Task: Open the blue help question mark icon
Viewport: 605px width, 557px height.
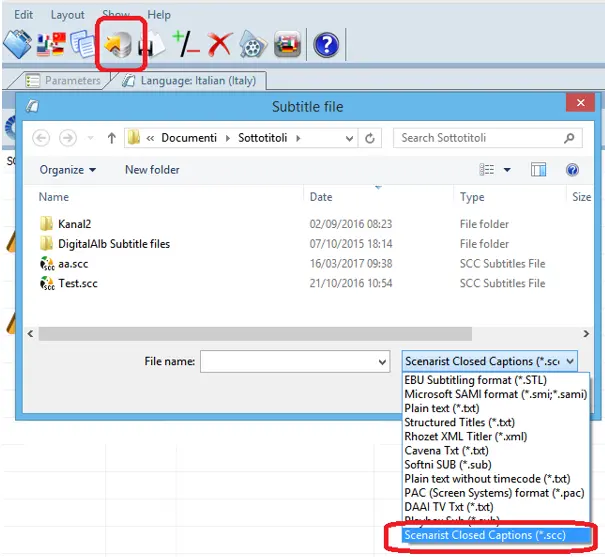Action: pos(326,45)
